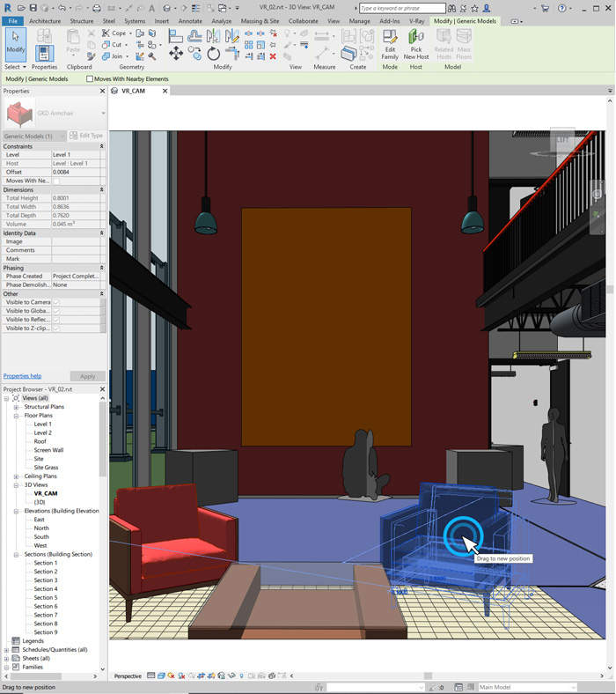
Task: Click the Edit Family button
Action: pyautogui.click(x=389, y=44)
